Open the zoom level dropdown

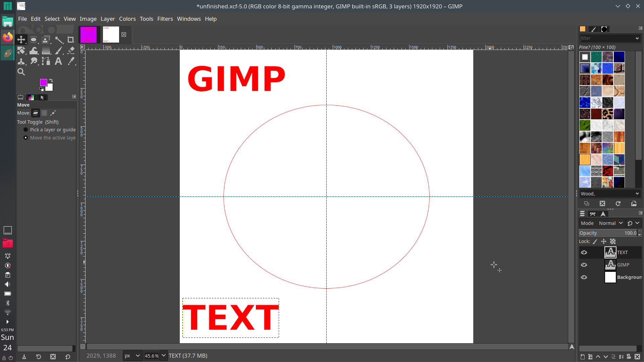click(x=164, y=356)
